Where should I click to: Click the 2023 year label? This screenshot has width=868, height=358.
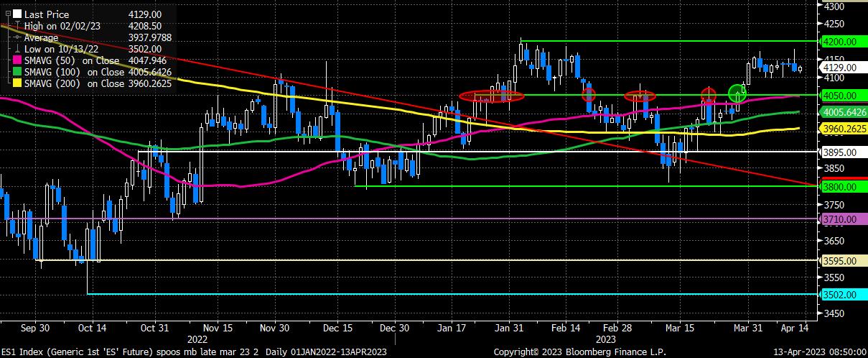[x=607, y=339]
